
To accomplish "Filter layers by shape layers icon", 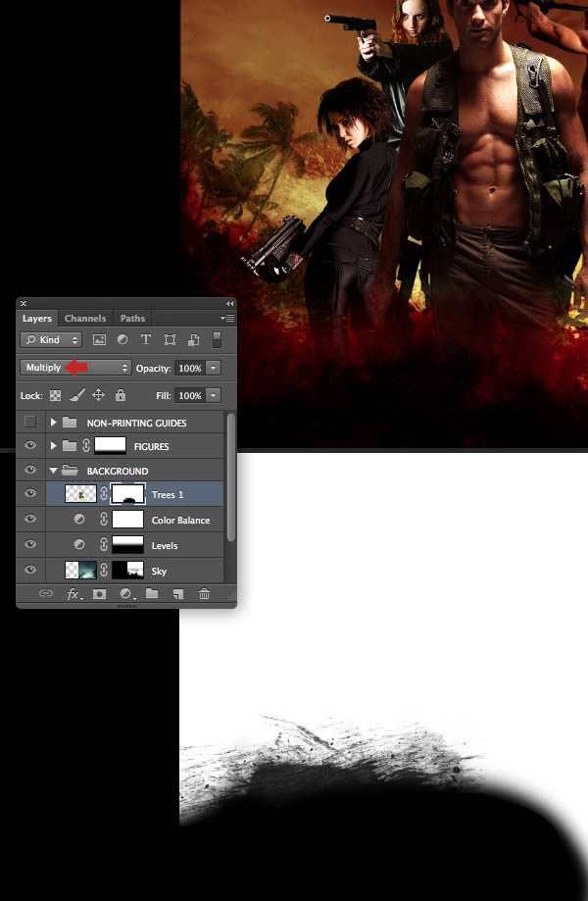I will pos(170,339).
